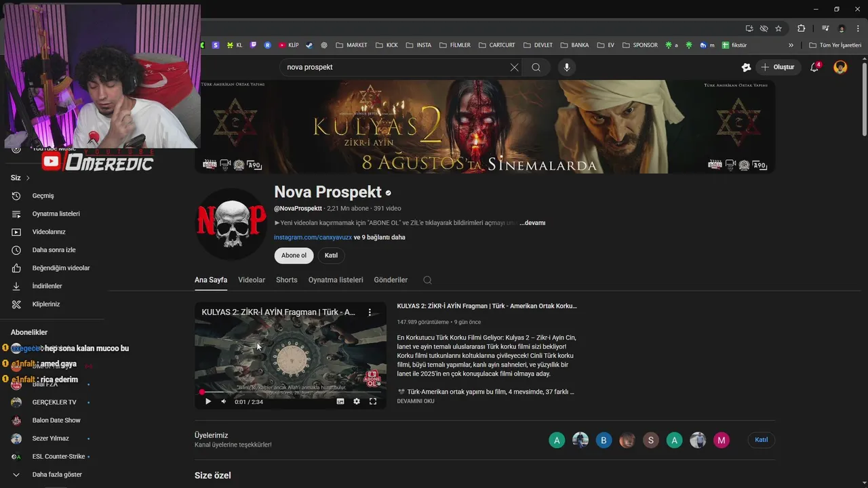
Task: Toggle subtitles on featured video
Action: (340, 401)
